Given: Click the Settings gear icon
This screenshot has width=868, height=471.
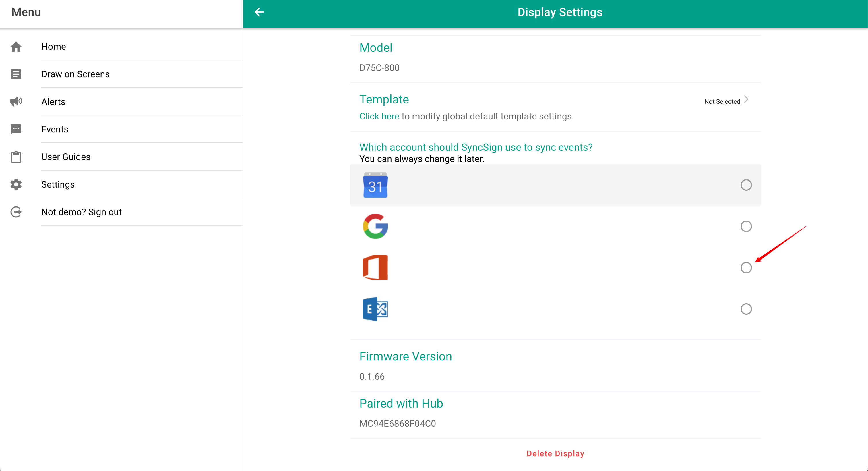Looking at the screenshot, I should 16,184.
